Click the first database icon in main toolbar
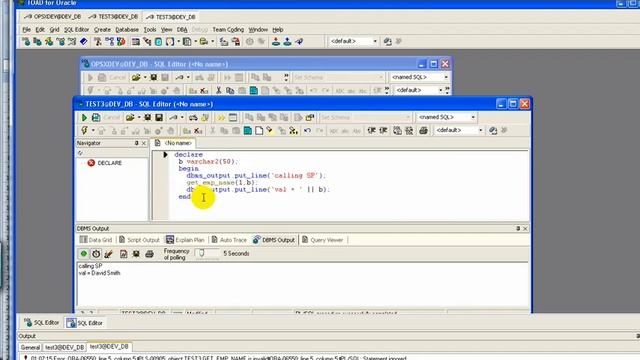Viewport: 640px width, 360px height. point(26,41)
